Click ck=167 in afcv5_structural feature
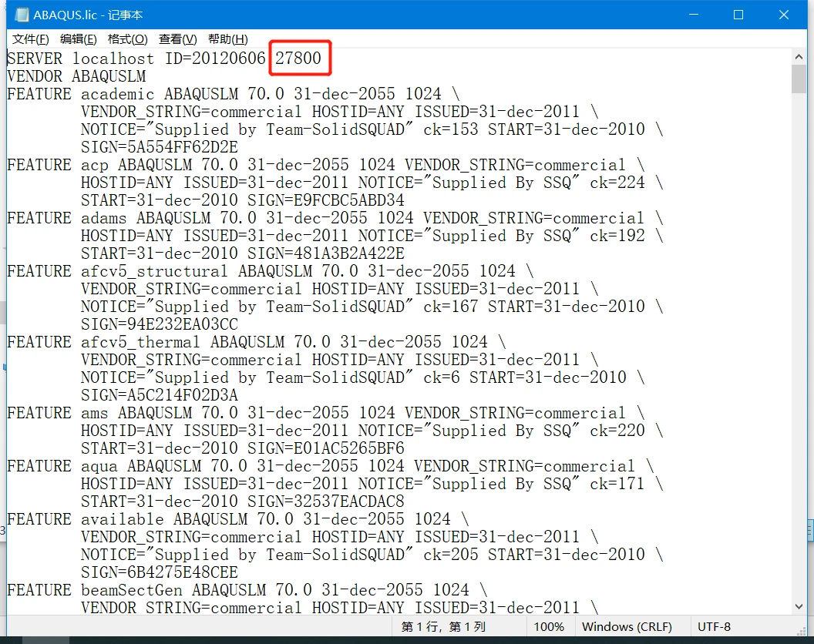This screenshot has height=644, width=814. (451, 307)
